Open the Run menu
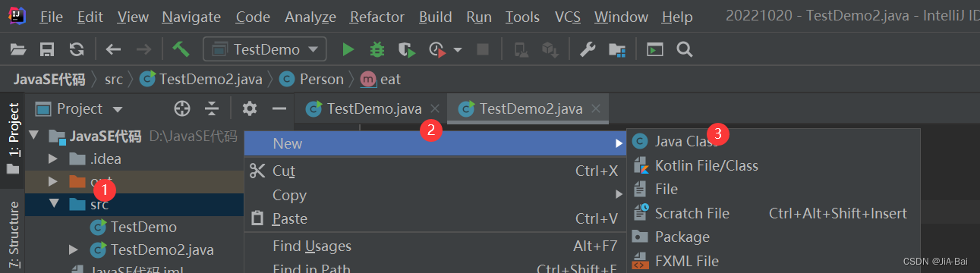980x273 pixels. 479,17
